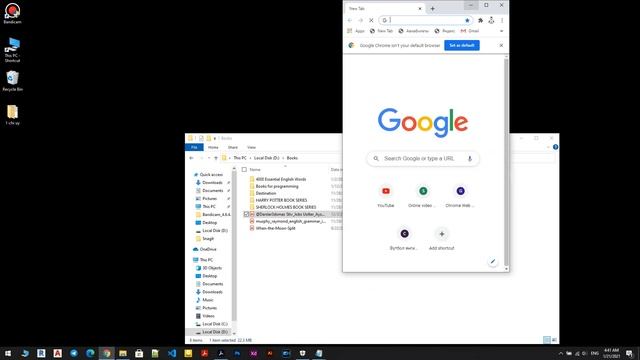
Task: Switch to details view in the File Explorer status bar
Action: (547, 340)
